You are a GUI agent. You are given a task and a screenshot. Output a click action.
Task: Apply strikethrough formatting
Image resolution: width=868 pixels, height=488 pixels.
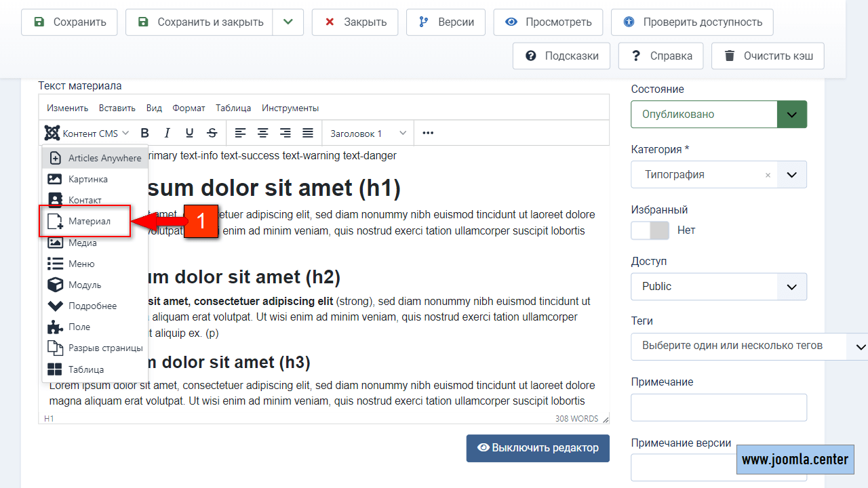tap(212, 133)
